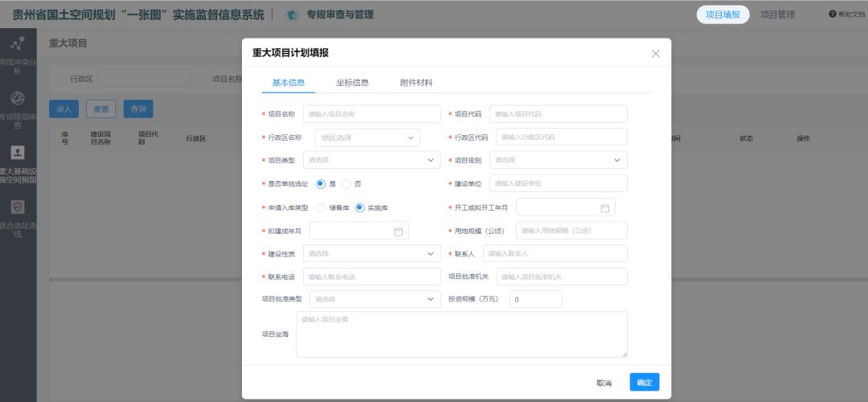This screenshot has height=402, width=868.
Task: Open the 专项规划审查 sidebar icon
Action: [18, 99]
